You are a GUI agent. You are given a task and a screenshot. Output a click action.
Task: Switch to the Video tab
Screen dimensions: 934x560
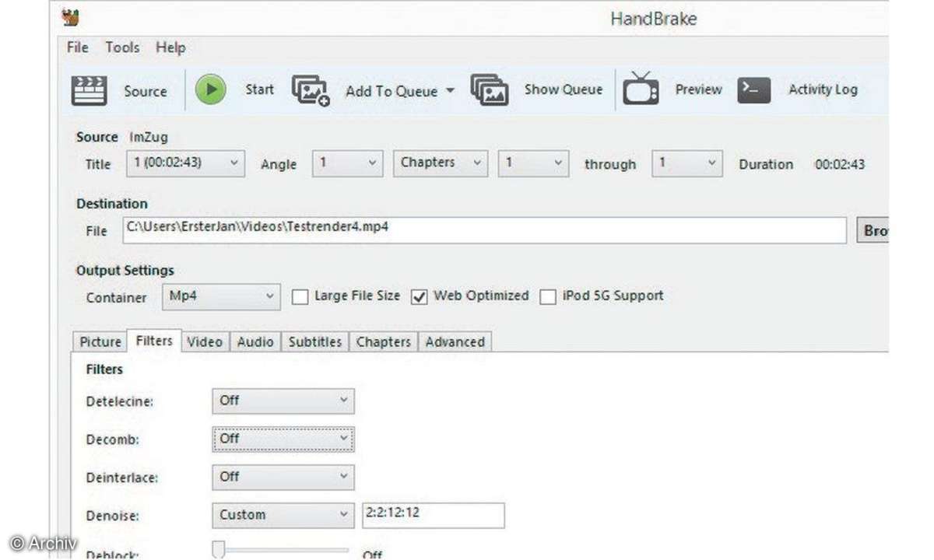click(205, 341)
